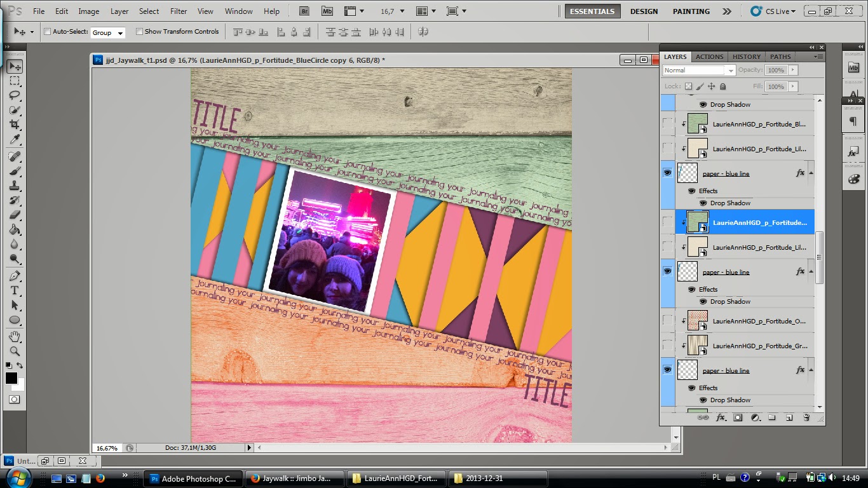Open the Auto-Select Group dropdown
868x488 pixels.
[x=107, y=32]
